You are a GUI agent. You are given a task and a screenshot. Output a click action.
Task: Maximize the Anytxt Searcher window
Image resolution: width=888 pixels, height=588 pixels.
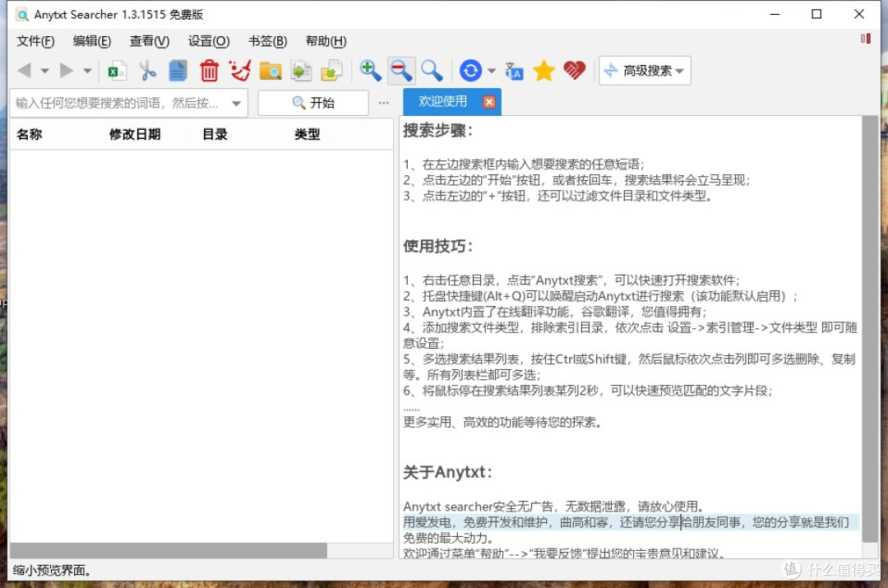coord(816,14)
